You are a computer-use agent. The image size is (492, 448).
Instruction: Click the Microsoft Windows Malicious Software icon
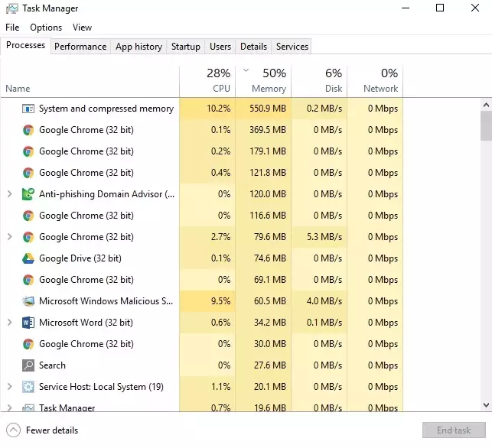tap(28, 301)
